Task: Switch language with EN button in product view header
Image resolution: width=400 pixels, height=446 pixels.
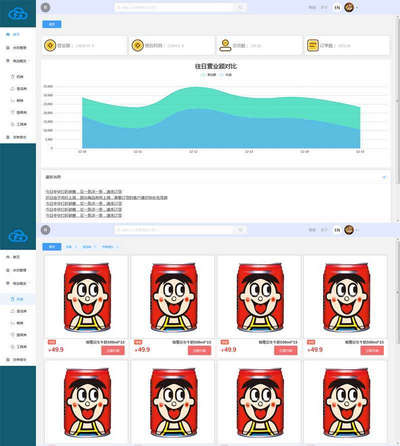Action: click(337, 230)
